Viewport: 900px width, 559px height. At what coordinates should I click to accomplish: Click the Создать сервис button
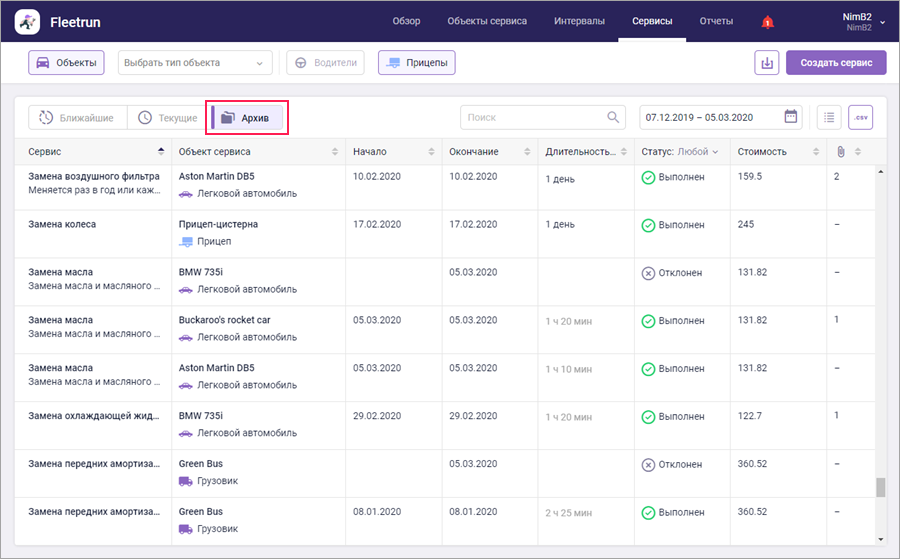tap(836, 63)
